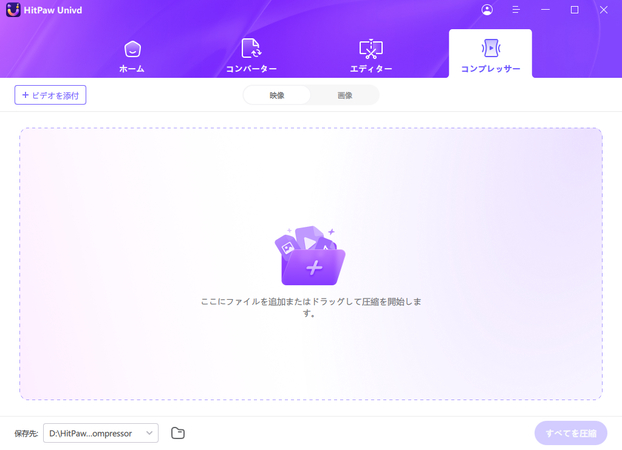Click the 追加 link in drop zone
The image size is (622, 450).
point(276,301)
